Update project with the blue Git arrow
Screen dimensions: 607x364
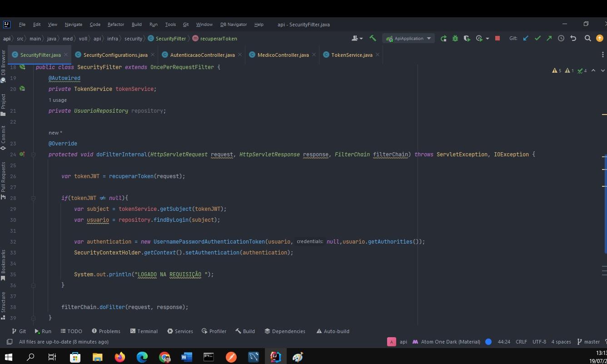[526, 39]
